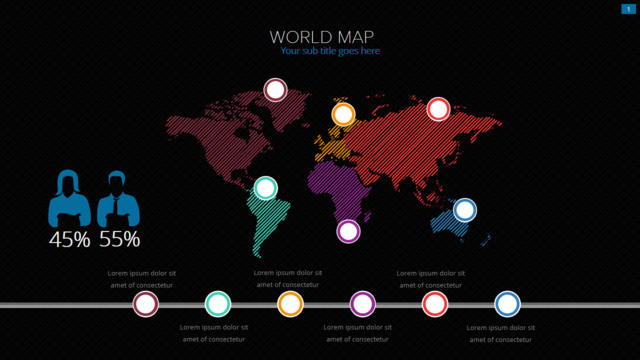
Task: Click the purple timeline circle marker
Action: 362,304
